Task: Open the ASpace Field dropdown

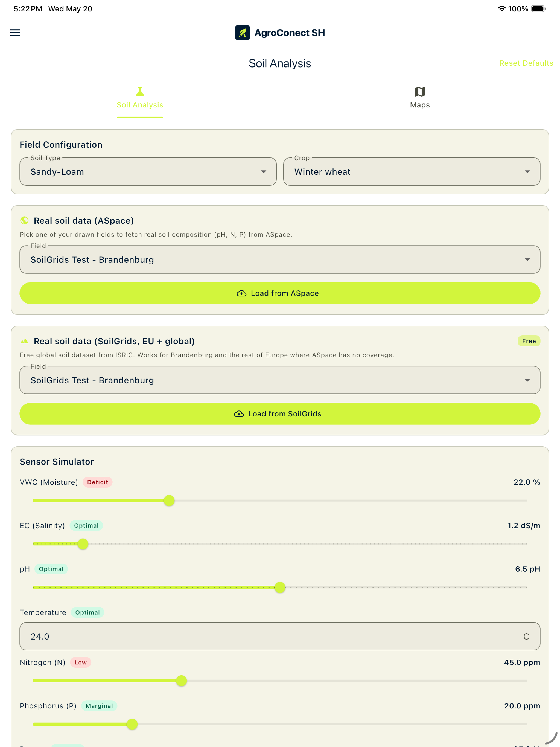Action: 280,259
